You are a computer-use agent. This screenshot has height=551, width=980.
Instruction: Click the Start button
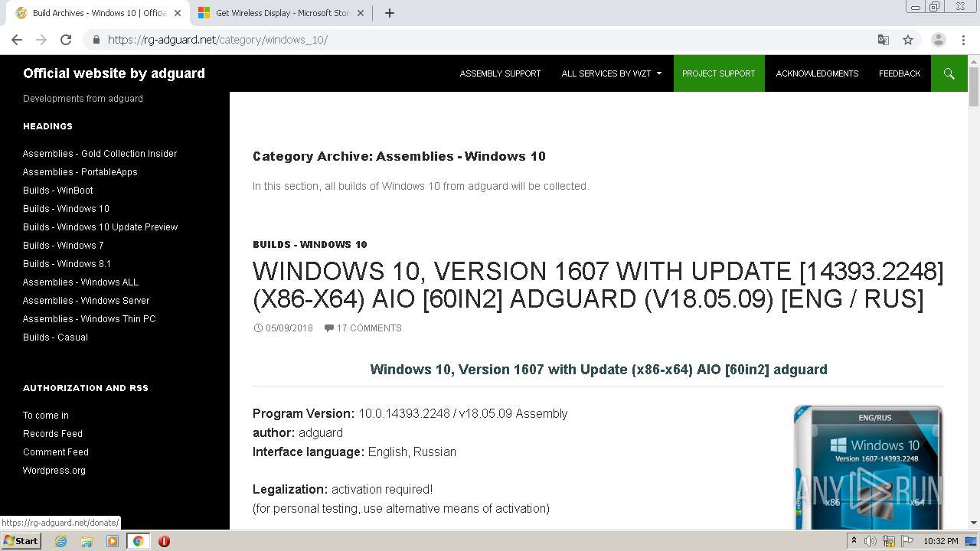[21, 541]
